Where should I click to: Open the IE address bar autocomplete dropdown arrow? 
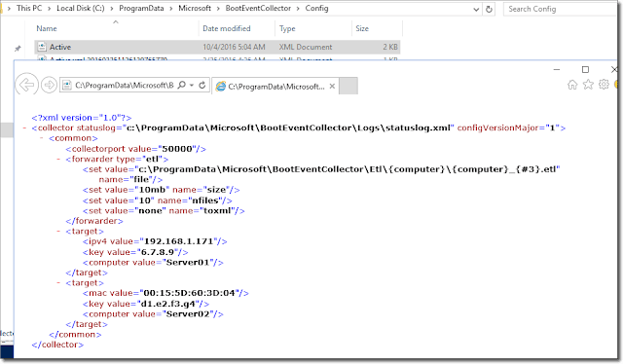(x=192, y=85)
